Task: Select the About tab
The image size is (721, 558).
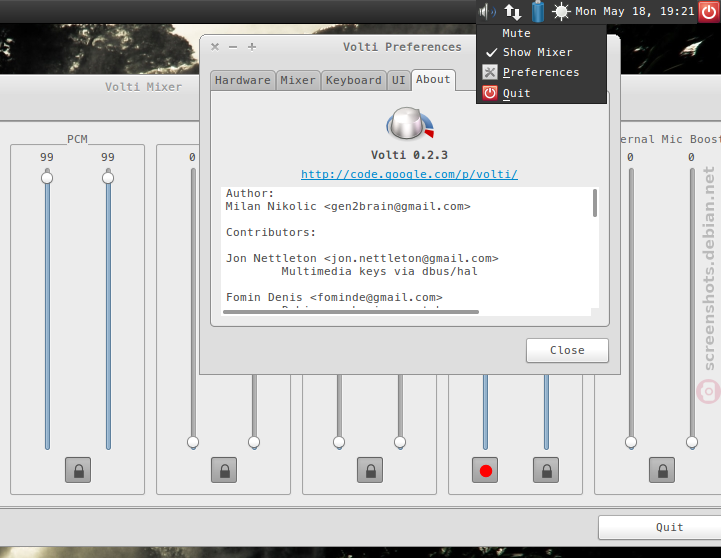Action: click(x=433, y=80)
